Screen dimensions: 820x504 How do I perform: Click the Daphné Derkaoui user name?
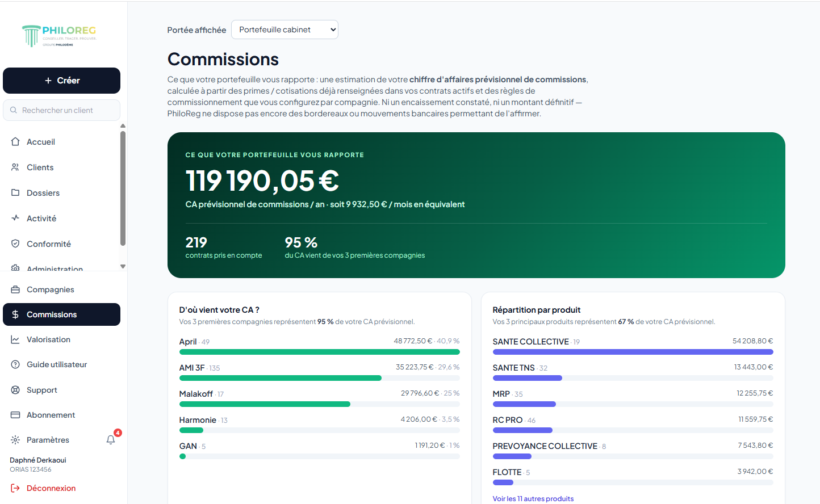(x=38, y=460)
